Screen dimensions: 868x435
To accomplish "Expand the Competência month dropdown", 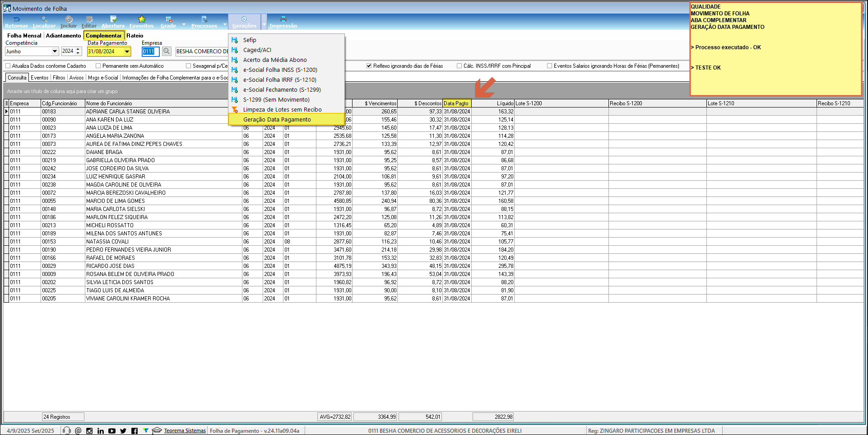I will click(55, 51).
